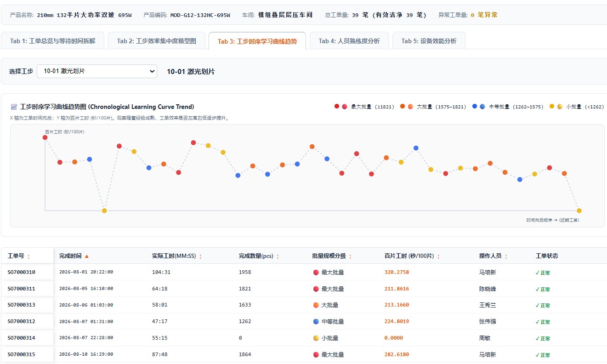The image size is (607, 364).
Task: Select Tab 3 工步时序学习曲线趋势
Action: (257, 41)
